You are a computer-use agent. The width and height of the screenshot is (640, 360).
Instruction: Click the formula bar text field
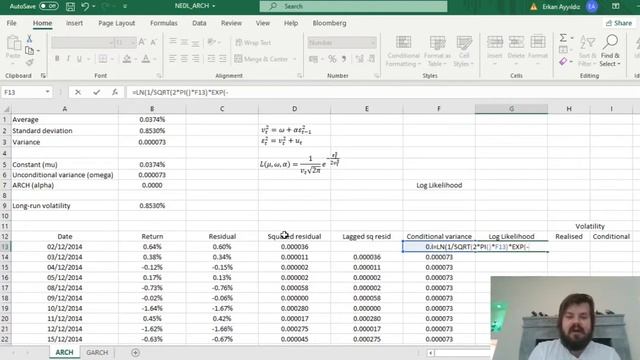pos(383,92)
